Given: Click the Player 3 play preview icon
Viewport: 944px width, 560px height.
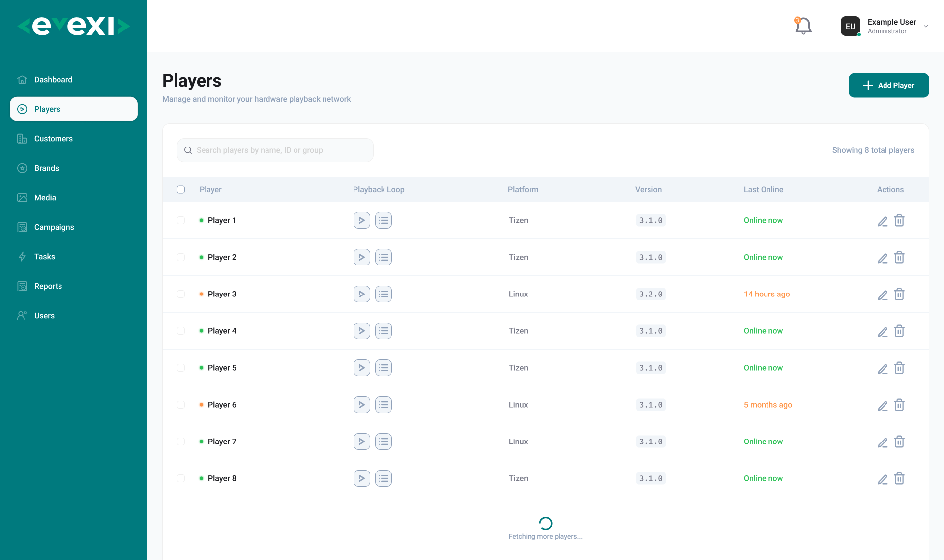Looking at the screenshot, I should pyautogui.click(x=362, y=294).
